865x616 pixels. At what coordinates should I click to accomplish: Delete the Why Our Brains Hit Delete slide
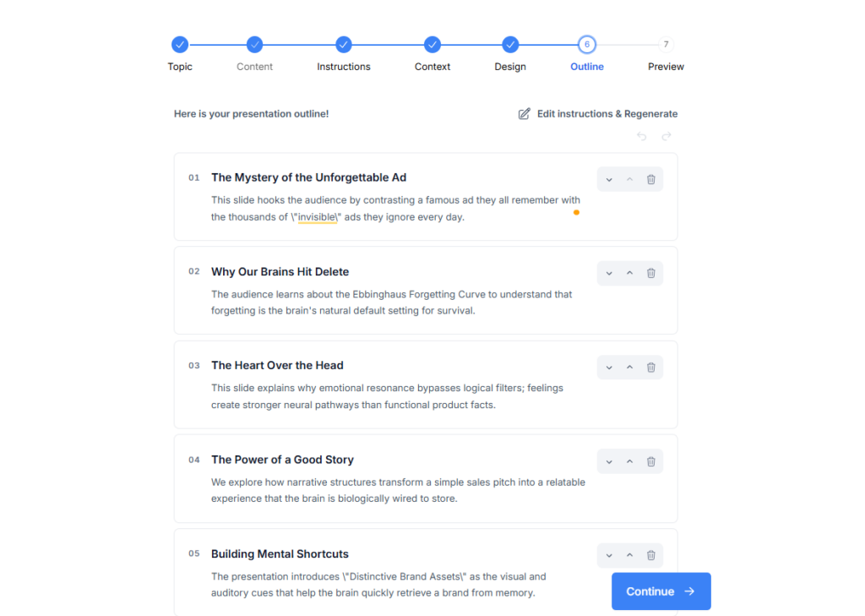click(651, 273)
